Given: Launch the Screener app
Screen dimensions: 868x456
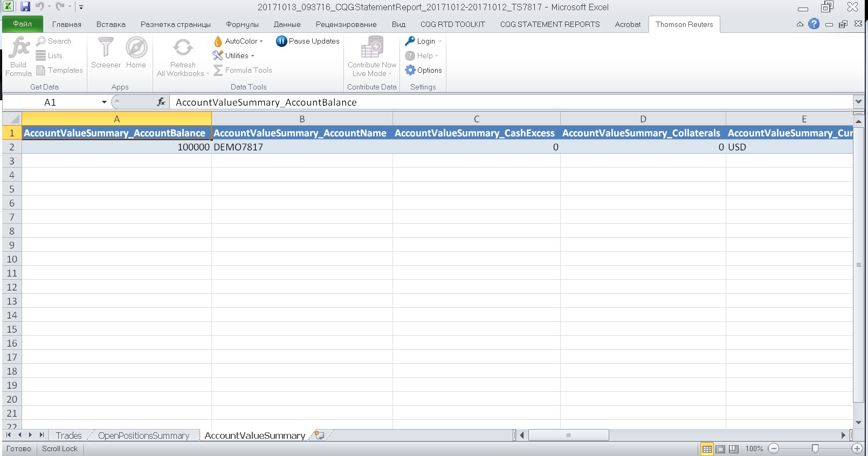Looking at the screenshot, I should pos(106,52).
